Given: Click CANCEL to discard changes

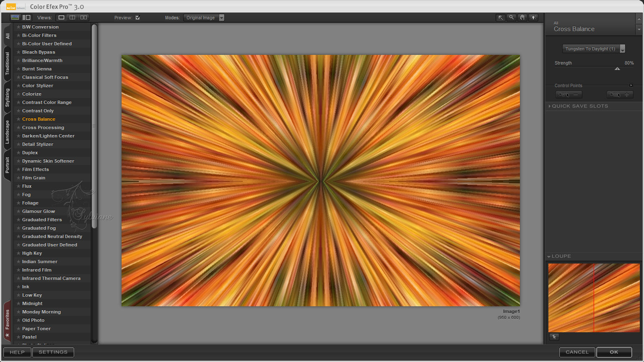Looking at the screenshot, I should click(577, 352).
